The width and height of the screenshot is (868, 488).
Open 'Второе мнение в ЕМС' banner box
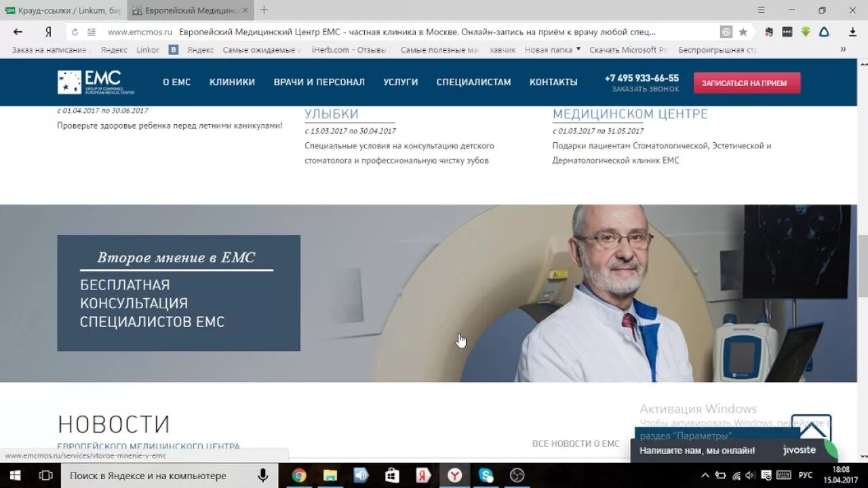click(x=178, y=293)
